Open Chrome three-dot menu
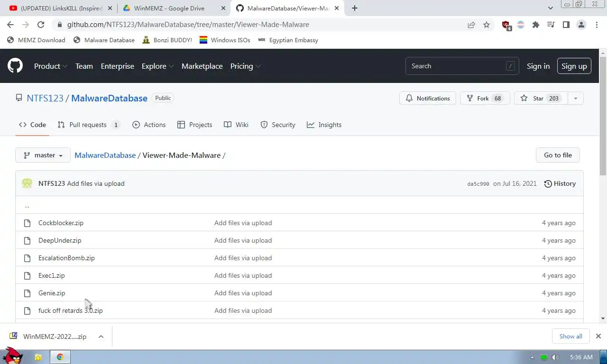 tap(597, 25)
